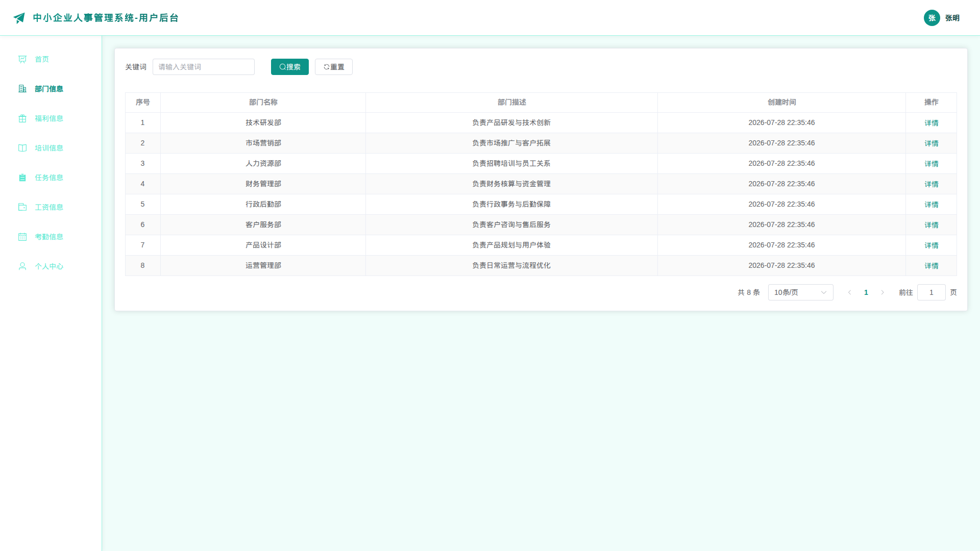Focus the 关键词 keyword input field
The width and height of the screenshot is (980, 551).
click(x=204, y=67)
